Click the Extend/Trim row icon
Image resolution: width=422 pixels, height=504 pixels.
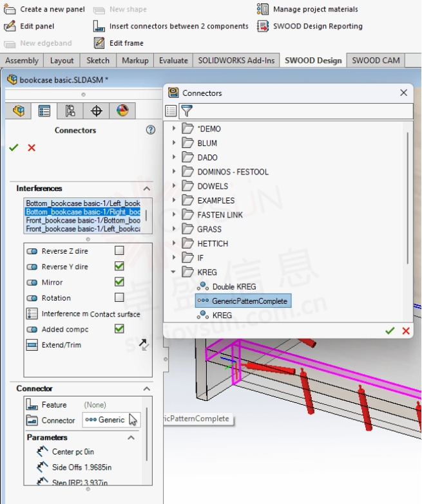[32, 345]
